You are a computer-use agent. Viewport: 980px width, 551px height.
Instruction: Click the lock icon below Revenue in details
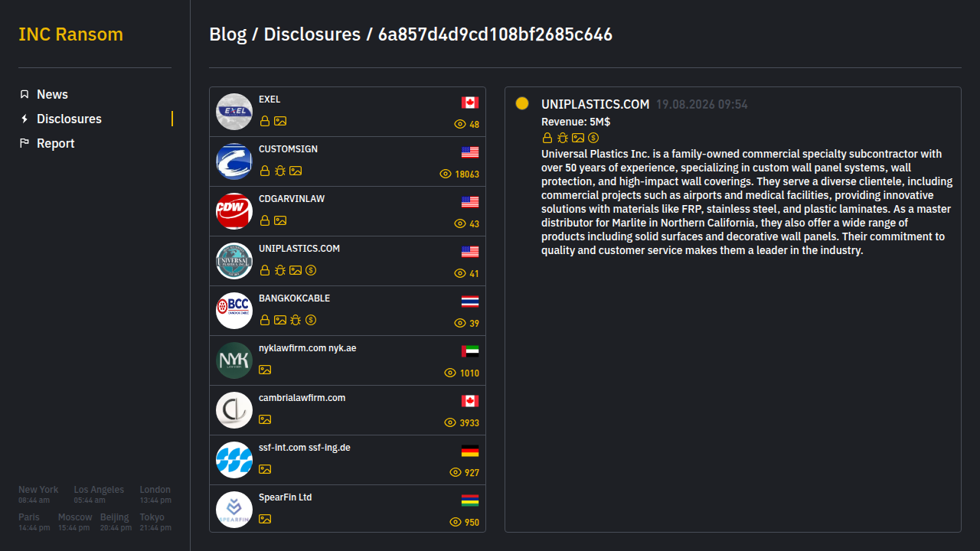(x=547, y=138)
